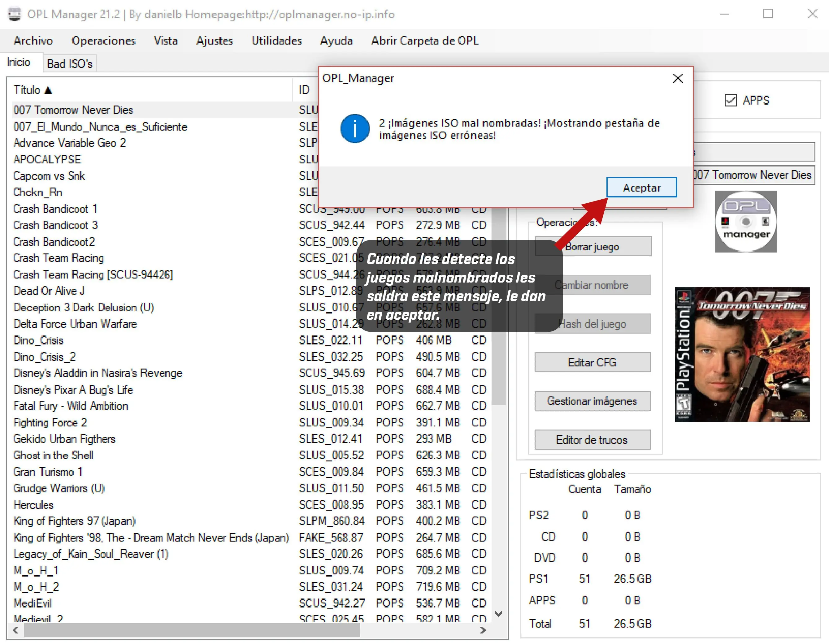
Task: Open the Ayuda menu
Action: tap(336, 40)
